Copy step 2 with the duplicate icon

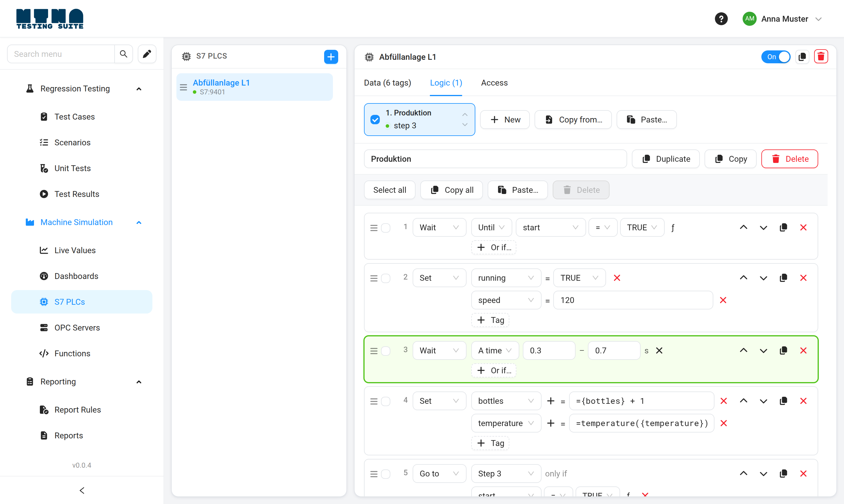[x=783, y=278]
